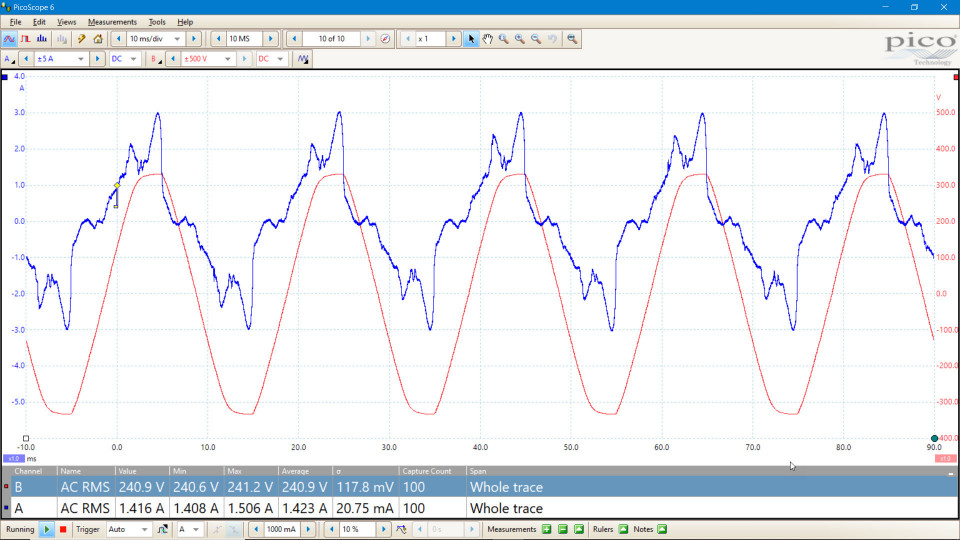Image resolution: width=960 pixels, height=540 pixels.
Task: Click the time ruler handle at bottom-left
Action: pyautogui.click(x=26, y=438)
